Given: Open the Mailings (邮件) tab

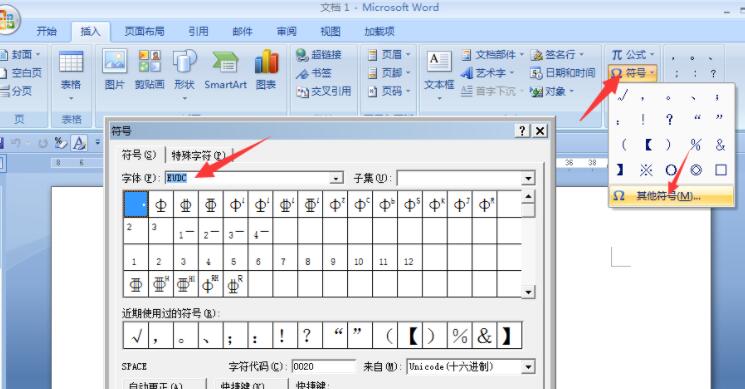Looking at the screenshot, I should coord(242,31).
